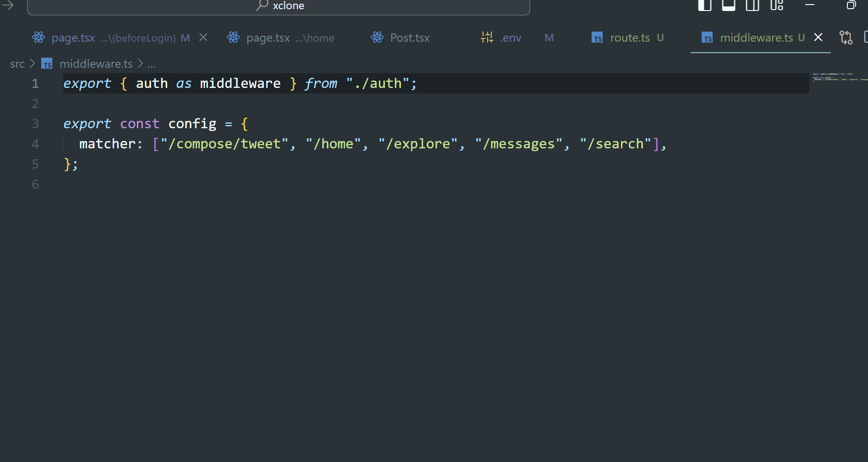
Task: Click the word middleware on line 1
Action: pyautogui.click(x=241, y=83)
